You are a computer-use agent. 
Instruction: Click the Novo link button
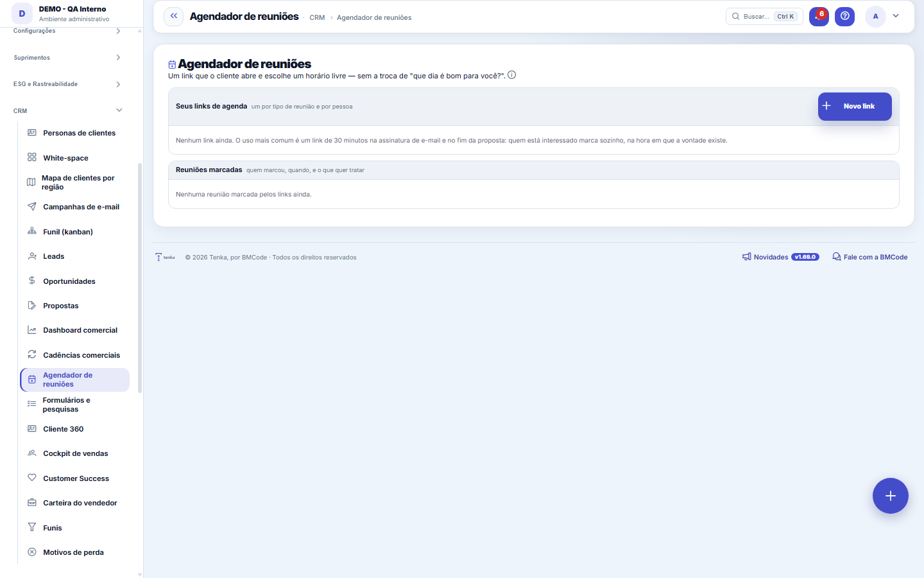click(x=855, y=107)
